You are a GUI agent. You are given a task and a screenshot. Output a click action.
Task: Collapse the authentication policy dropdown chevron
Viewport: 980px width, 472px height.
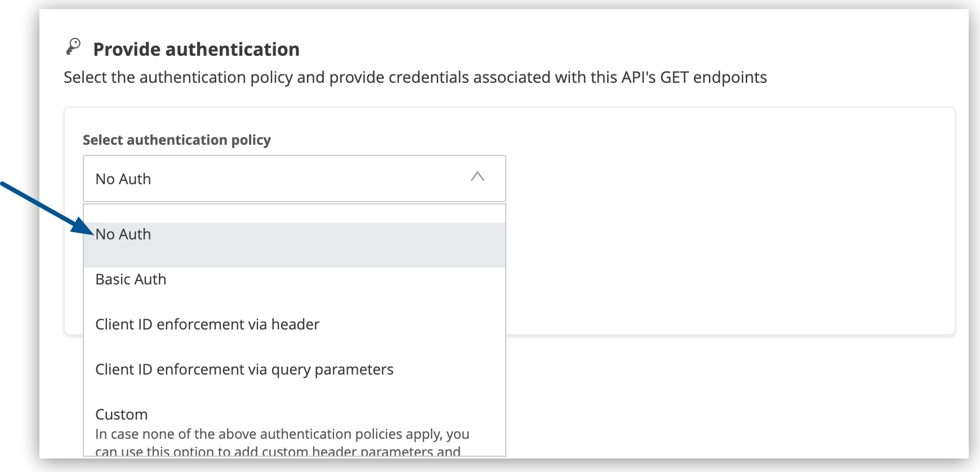(477, 177)
